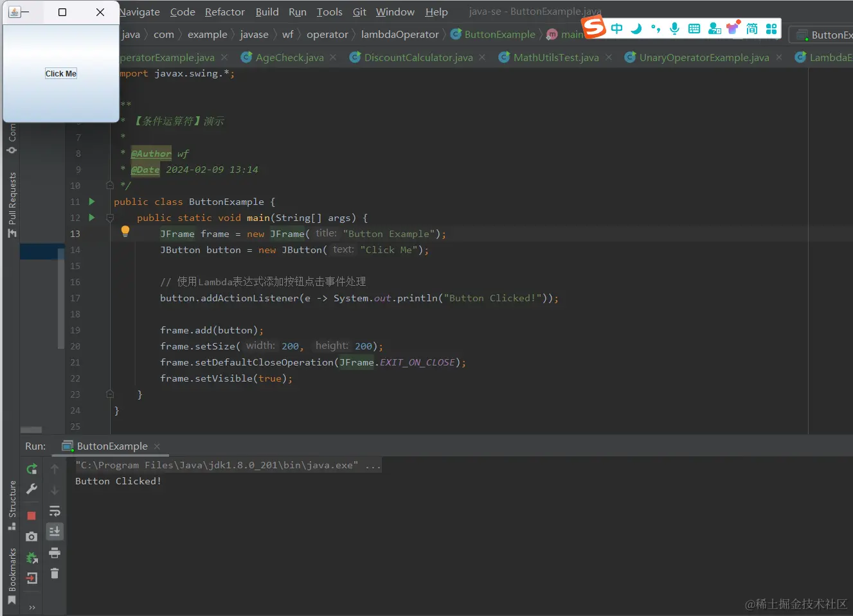Viewport: 853px width, 616px height.
Task: Click the Project panel vertical scrollbar
Action: 61,299
